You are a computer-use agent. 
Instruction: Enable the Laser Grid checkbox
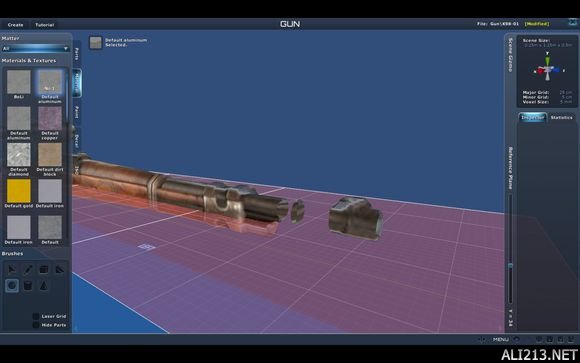point(36,316)
